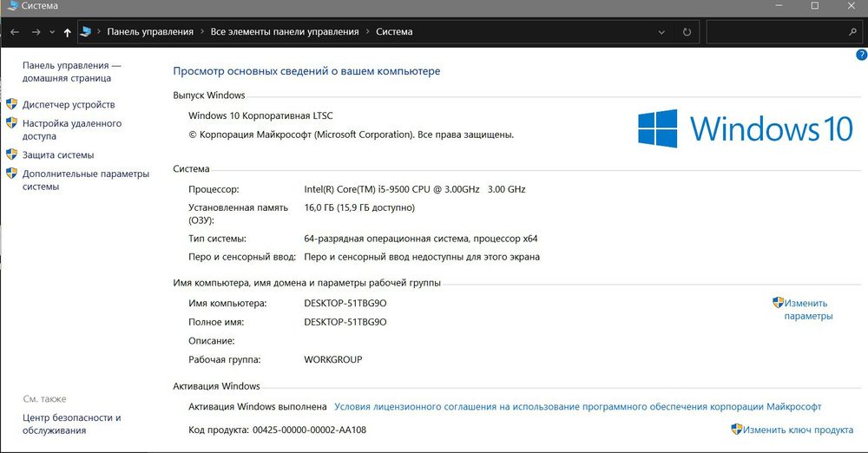Click shield icon beside 'Дополнительные параметры системы'
The height and width of the screenshot is (453, 868).
pyautogui.click(x=11, y=173)
